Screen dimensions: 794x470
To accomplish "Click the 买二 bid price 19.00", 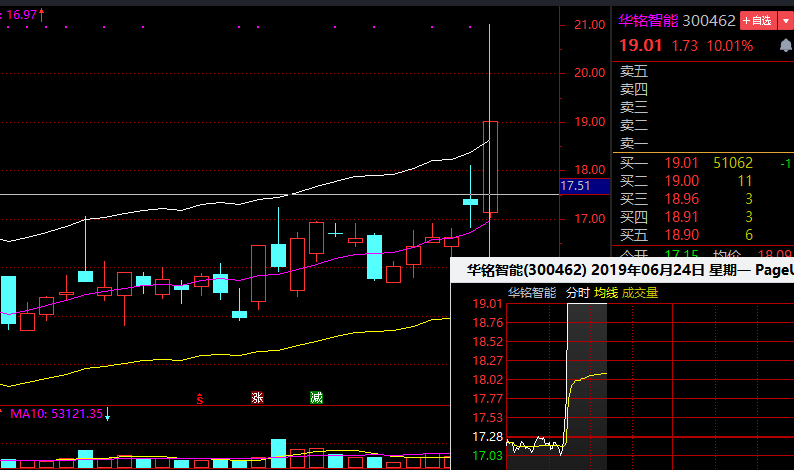I will coord(682,181).
